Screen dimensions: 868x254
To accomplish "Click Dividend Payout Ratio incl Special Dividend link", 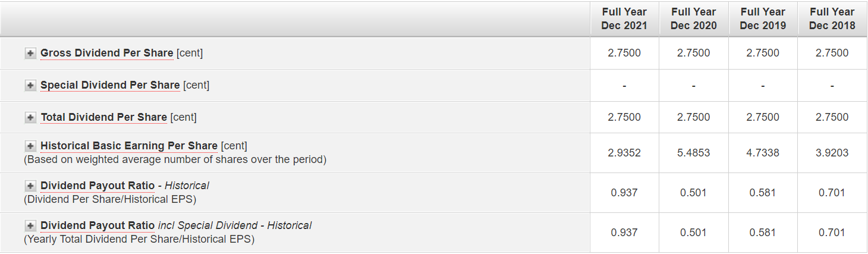I will coord(98,225).
